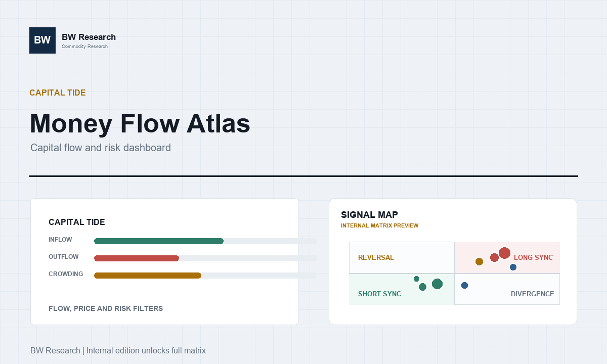Click the largest red bubble in Long Sync
The width and height of the screenshot is (607, 364).
coord(504,253)
